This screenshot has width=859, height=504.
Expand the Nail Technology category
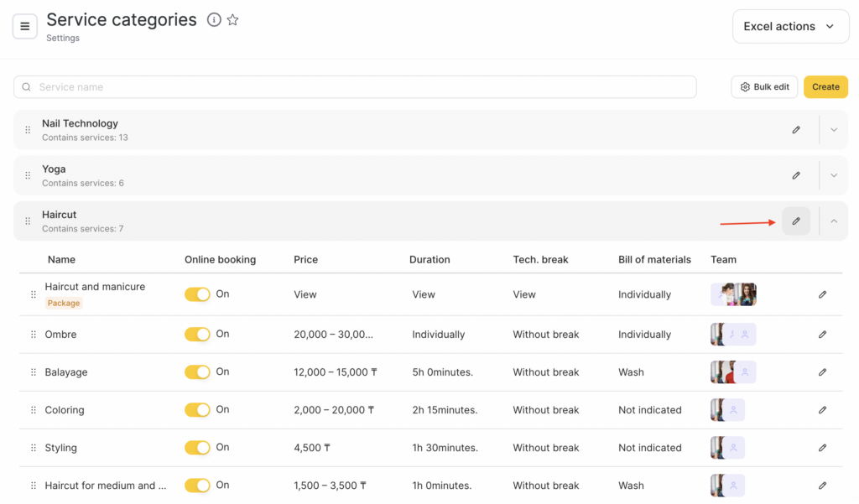tap(834, 130)
